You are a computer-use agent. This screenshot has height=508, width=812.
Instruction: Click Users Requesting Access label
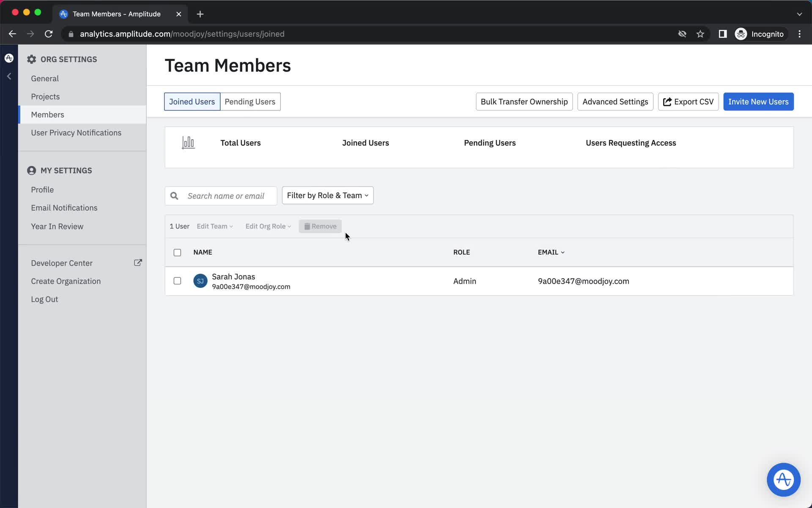[x=631, y=143]
